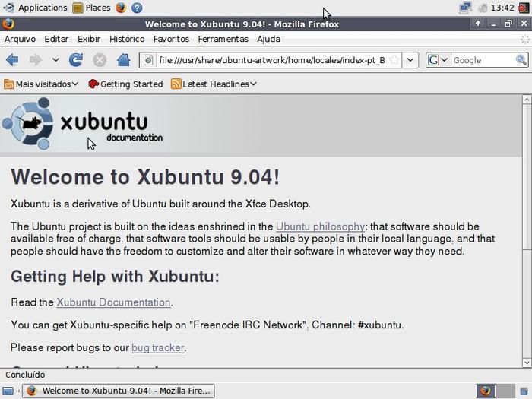Viewport: 532px width, 399px height.
Task: Go to the Home page icon
Action: click(123, 60)
